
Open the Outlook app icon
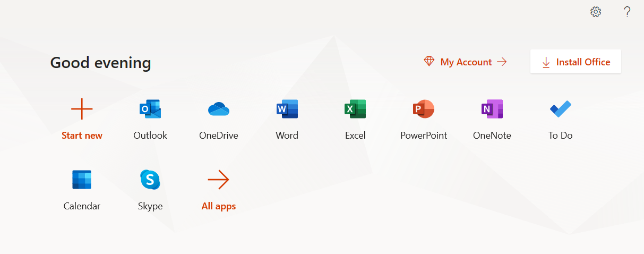pyautogui.click(x=150, y=109)
